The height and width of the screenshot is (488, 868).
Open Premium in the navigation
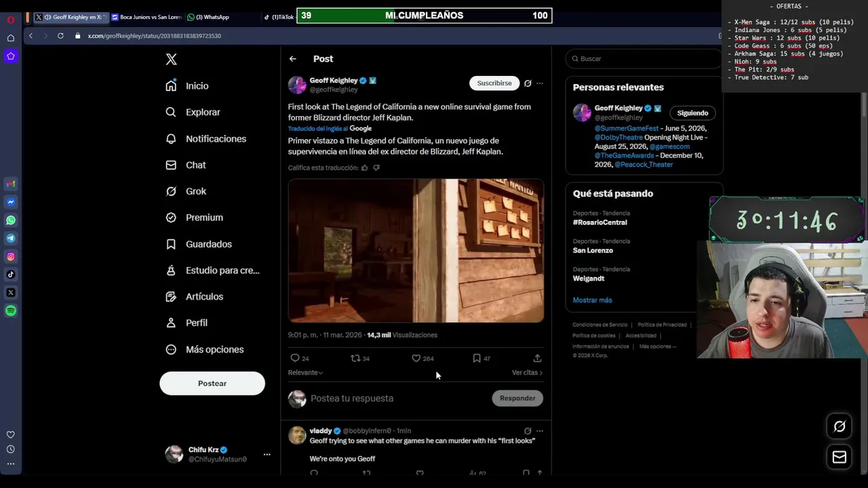click(195, 218)
